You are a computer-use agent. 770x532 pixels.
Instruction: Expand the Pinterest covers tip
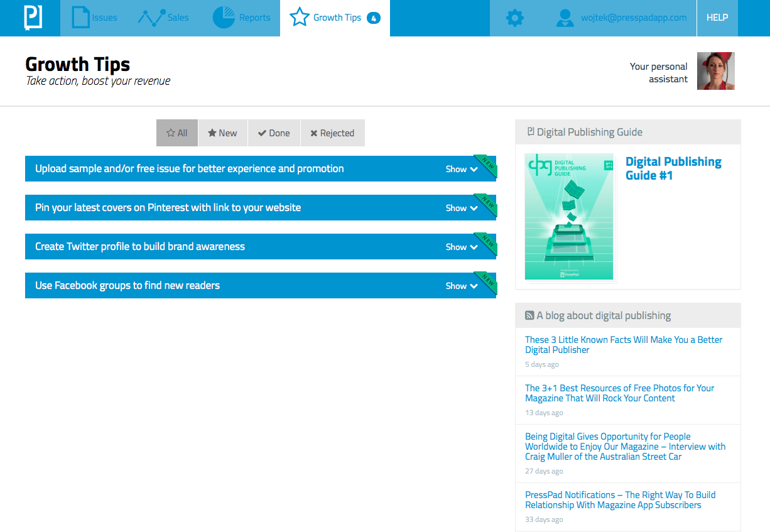[x=461, y=208]
